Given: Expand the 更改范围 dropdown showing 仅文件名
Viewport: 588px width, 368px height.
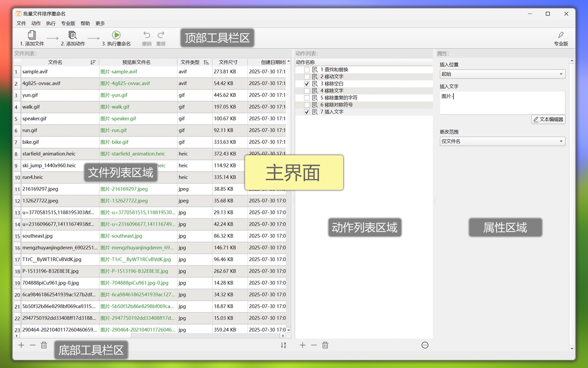Looking at the screenshot, I should [502, 141].
